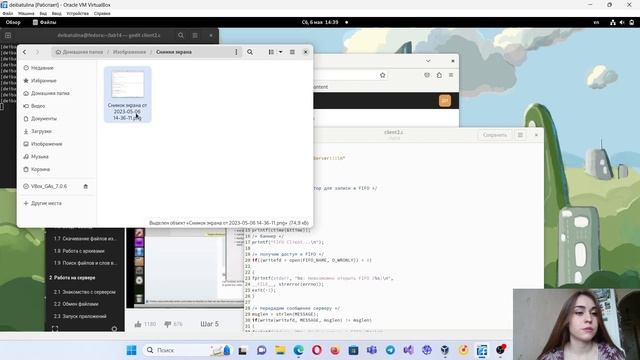
Task: Open 'Машина' menu in VirtualBox
Action: (x=26, y=13)
